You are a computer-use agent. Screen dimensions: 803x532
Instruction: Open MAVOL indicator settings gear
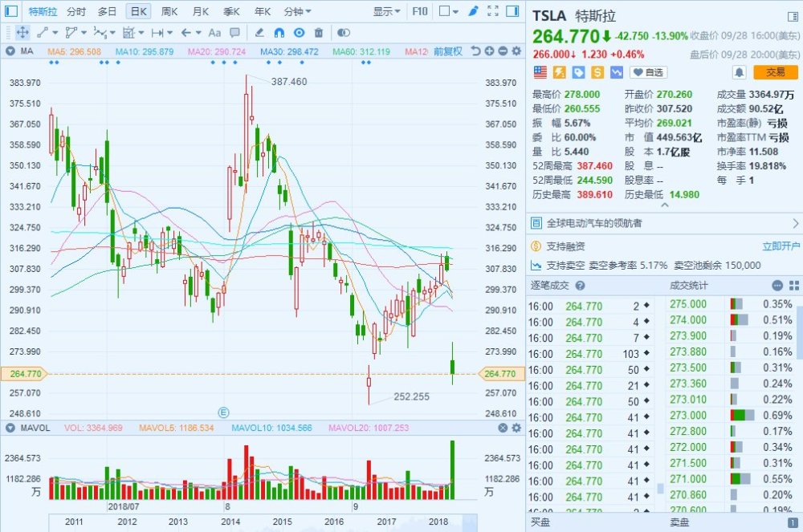coord(516,428)
